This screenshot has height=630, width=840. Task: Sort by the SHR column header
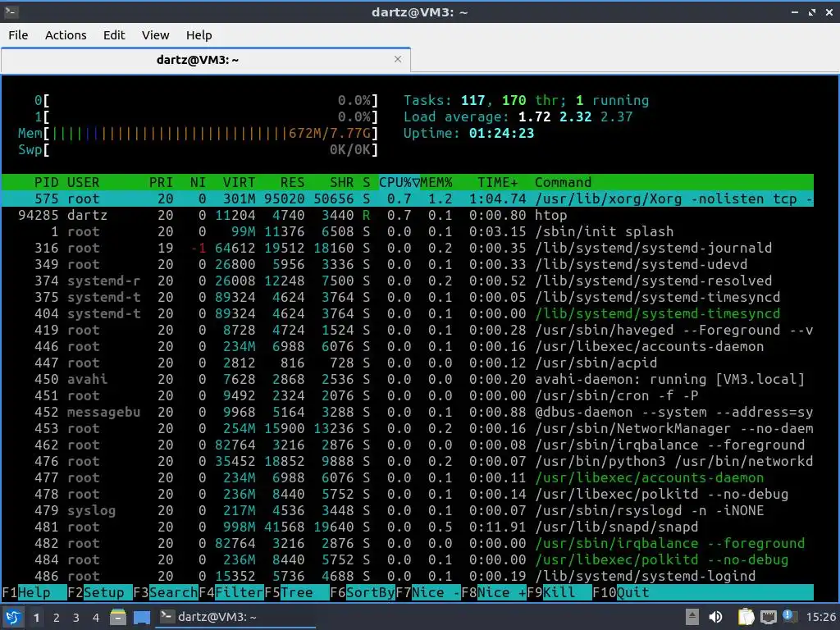pos(341,183)
